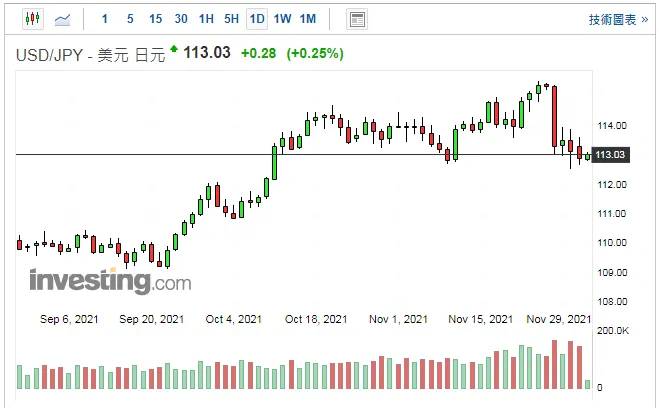Click the last small green volume bar

[587, 384]
